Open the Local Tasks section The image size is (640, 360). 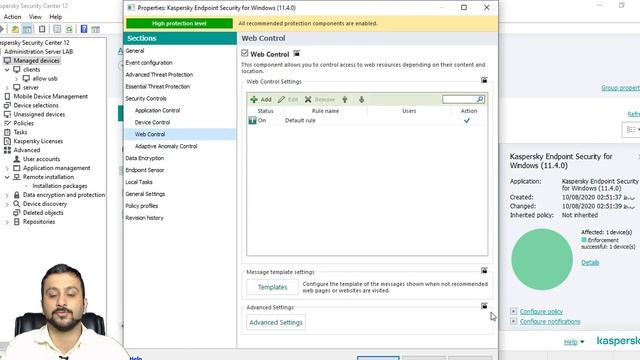click(139, 182)
